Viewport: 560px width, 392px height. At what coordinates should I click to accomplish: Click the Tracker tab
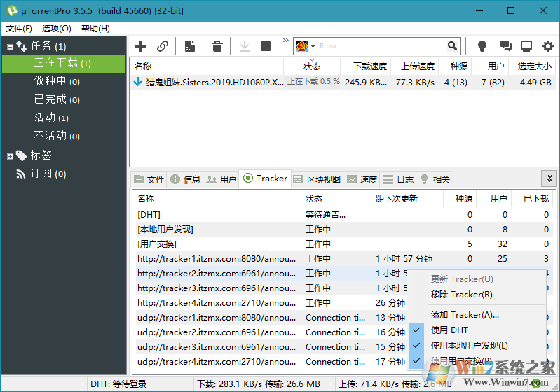[265, 178]
